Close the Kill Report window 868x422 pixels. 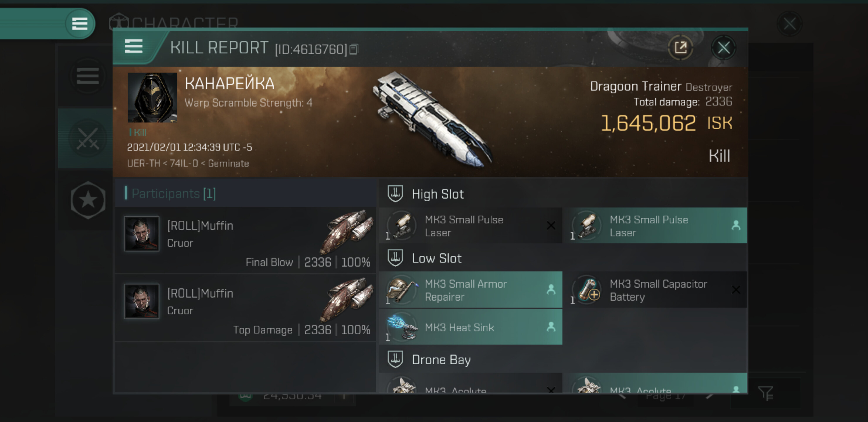[x=723, y=48]
